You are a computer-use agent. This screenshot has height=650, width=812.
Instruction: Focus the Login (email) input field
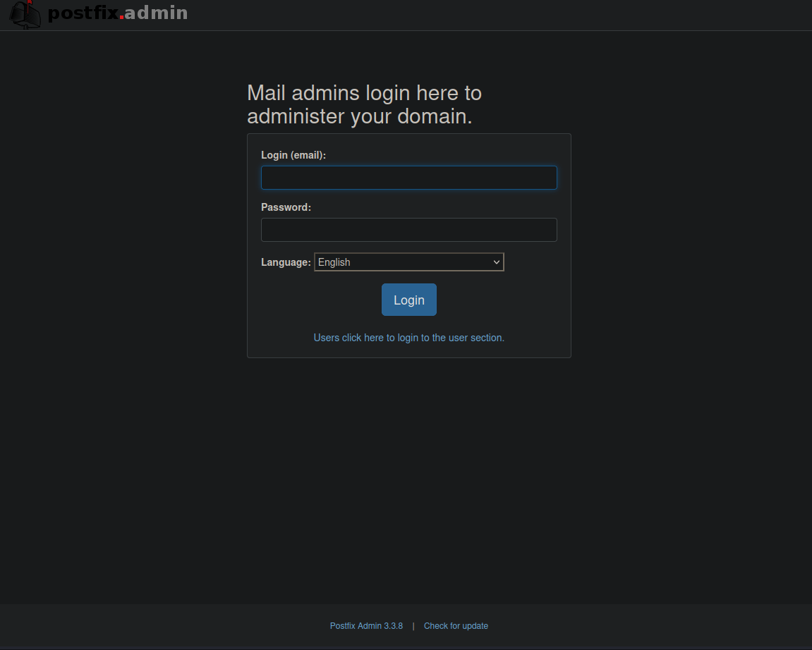[x=408, y=178]
